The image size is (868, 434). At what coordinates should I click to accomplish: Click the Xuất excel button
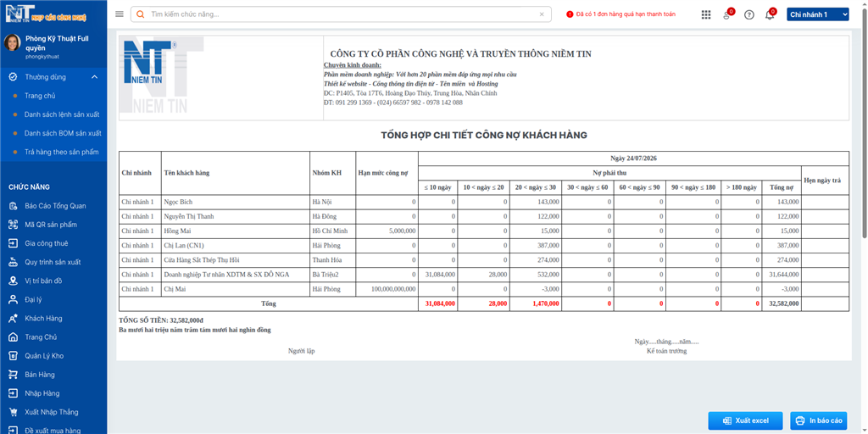[746, 420]
